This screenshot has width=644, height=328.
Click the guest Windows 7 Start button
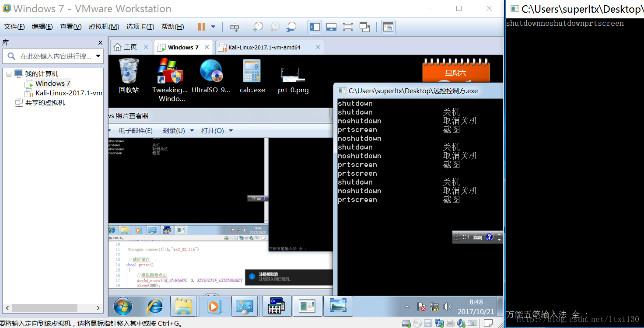(x=123, y=306)
